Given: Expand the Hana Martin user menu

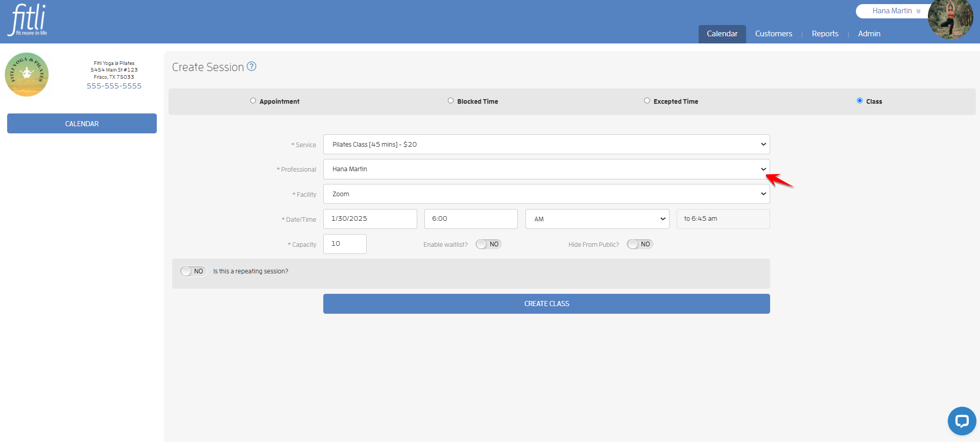Looking at the screenshot, I should coord(896,11).
